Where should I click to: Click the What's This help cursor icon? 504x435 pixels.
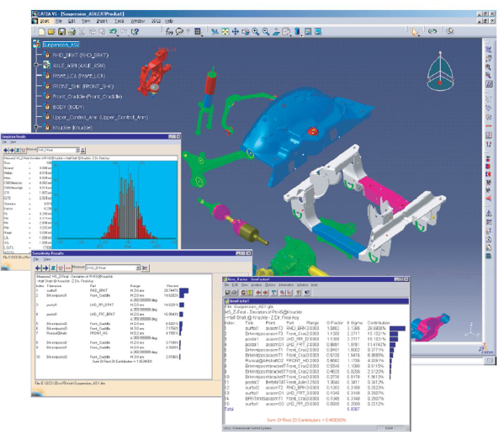tap(135, 31)
